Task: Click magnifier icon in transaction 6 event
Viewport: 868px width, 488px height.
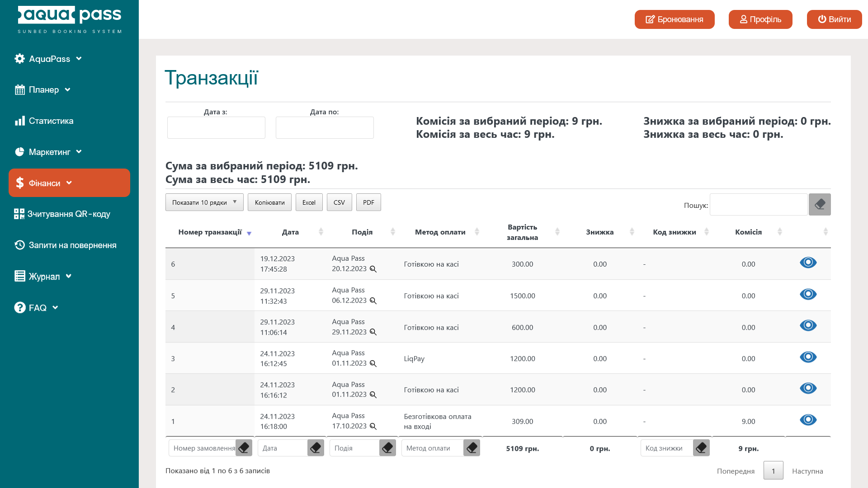Action: (x=373, y=269)
